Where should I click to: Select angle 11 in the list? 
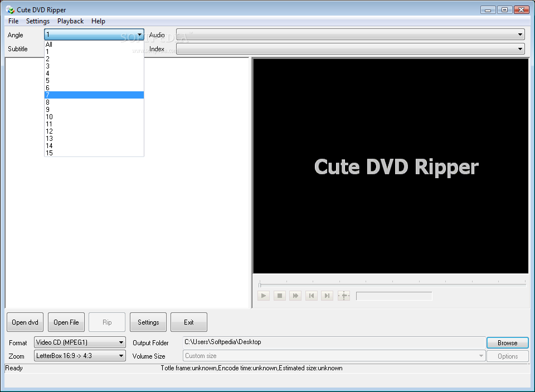pos(94,124)
